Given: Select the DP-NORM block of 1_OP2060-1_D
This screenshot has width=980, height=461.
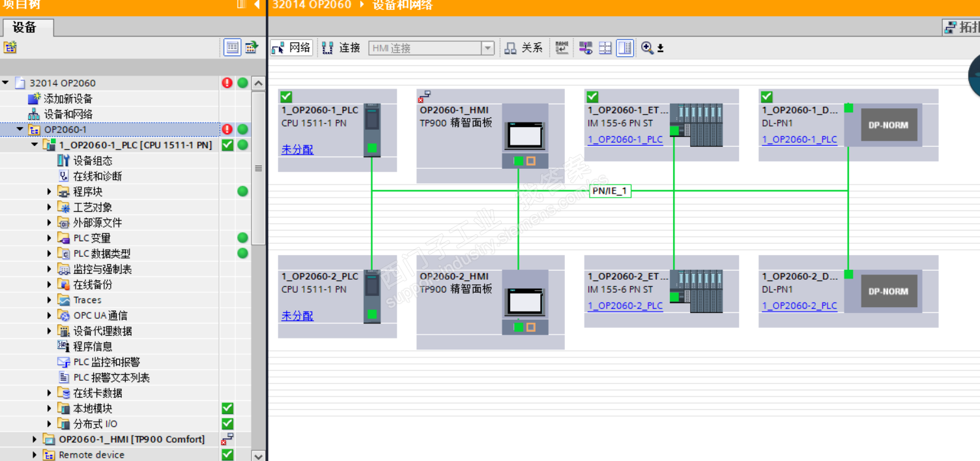Looking at the screenshot, I should pos(889,125).
